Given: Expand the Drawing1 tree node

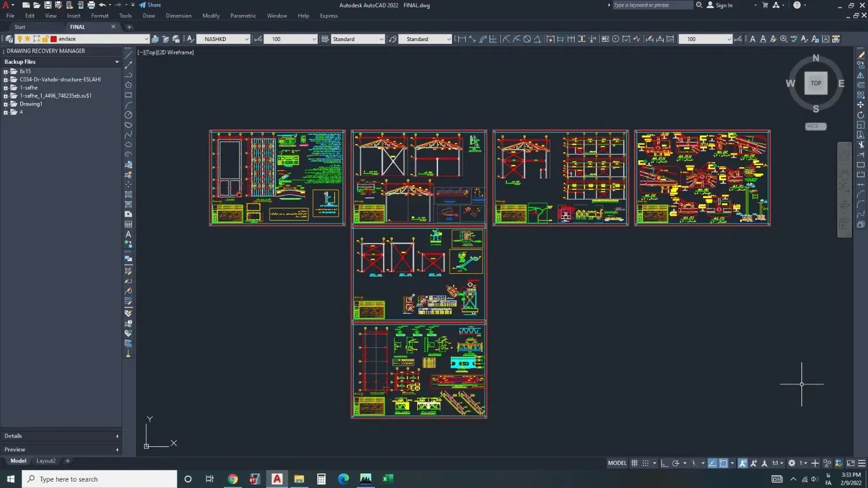Looking at the screenshot, I should pos(6,104).
